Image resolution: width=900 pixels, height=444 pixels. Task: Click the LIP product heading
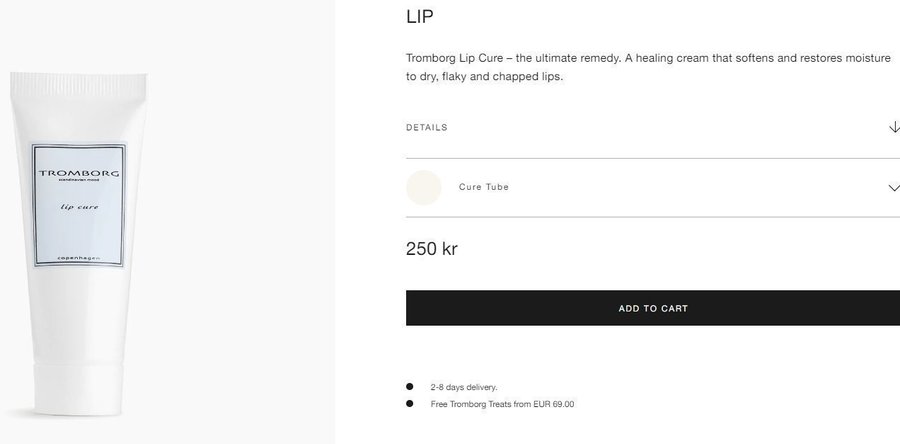click(x=420, y=17)
